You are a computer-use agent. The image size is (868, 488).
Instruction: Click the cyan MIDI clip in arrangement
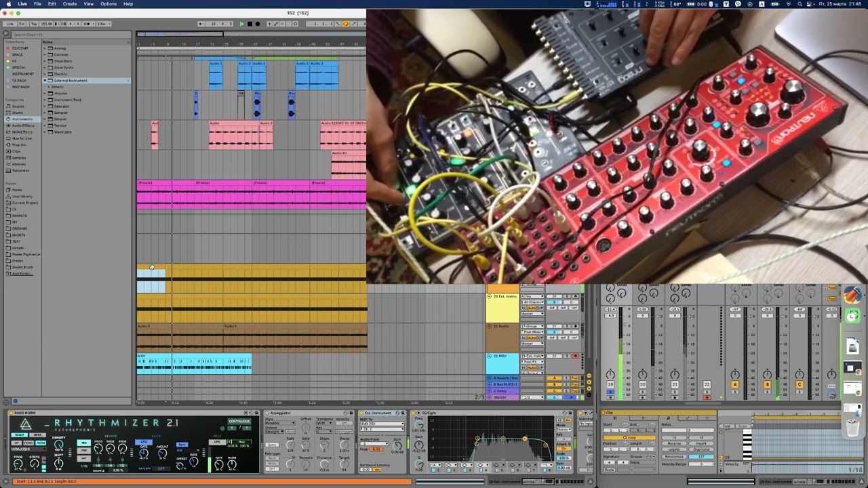(x=194, y=363)
